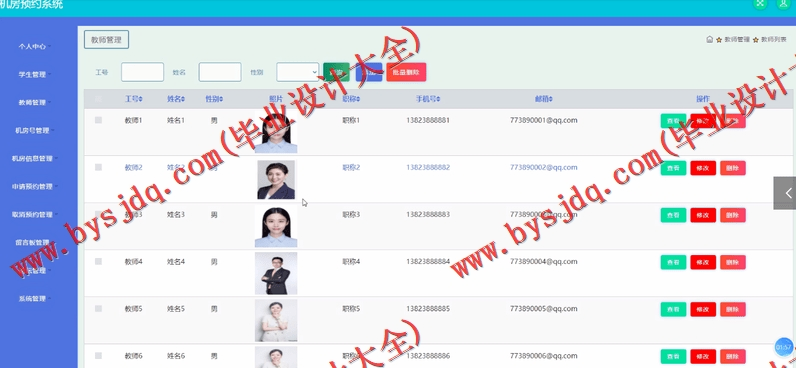Check the checkbox for row 教师6
The image size is (796, 368).
[x=98, y=356]
